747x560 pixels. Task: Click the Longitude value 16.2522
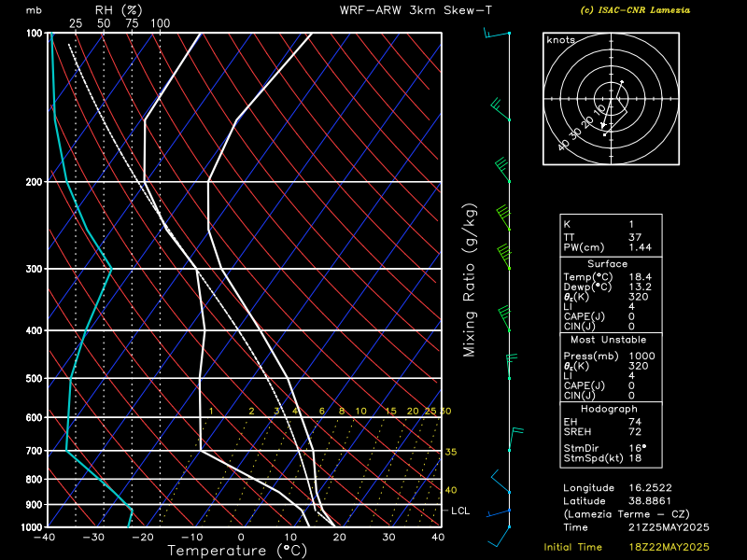click(650, 487)
